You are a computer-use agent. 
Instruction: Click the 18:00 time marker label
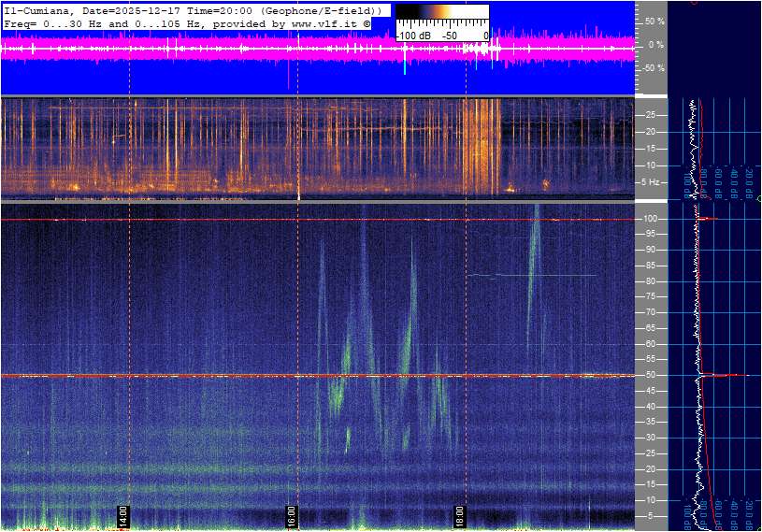460,516
